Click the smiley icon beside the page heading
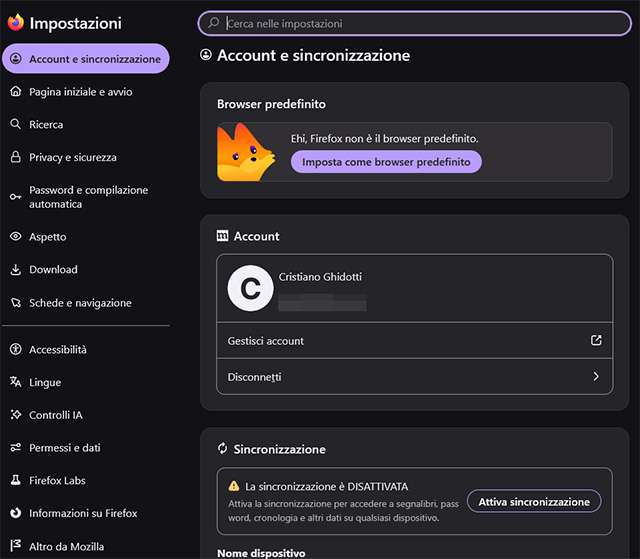 [x=206, y=55]
